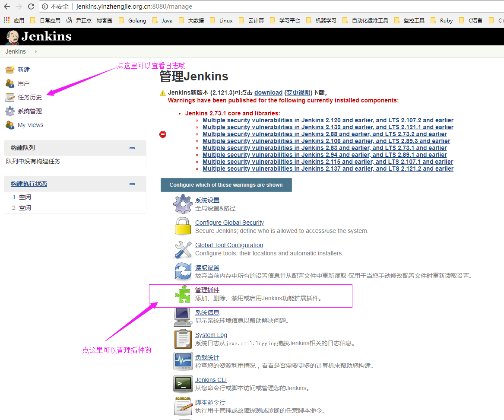This screenshot has height=420, width=504.
Task: Click the Jenkins header title text
Action: coord(46,37)
